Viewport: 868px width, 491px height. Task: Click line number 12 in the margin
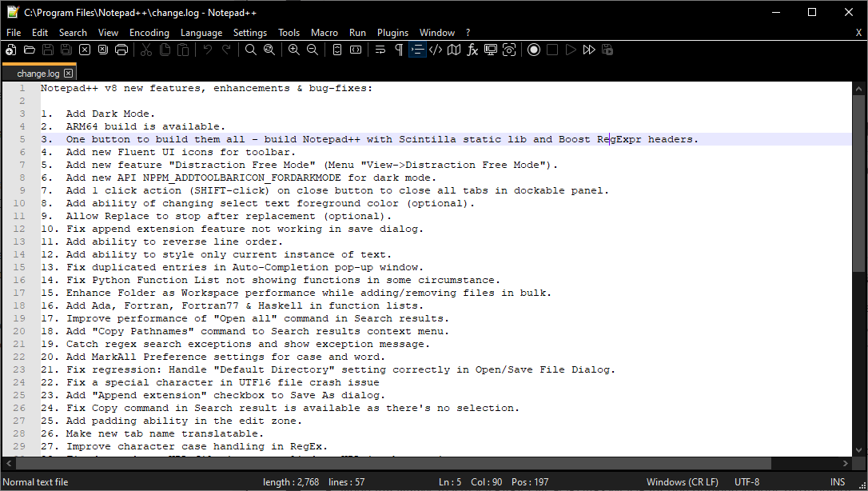pos(19,229)
